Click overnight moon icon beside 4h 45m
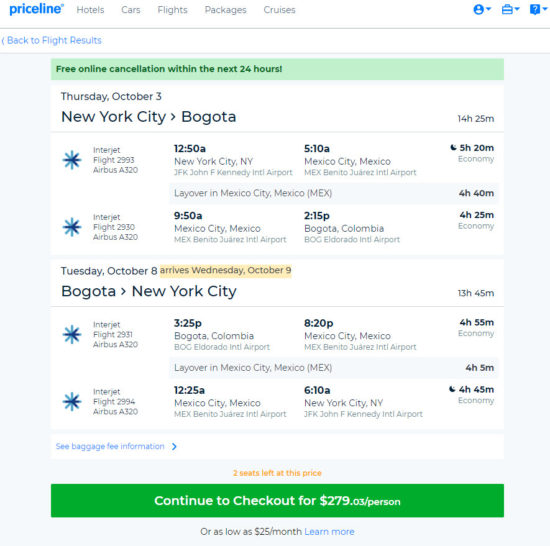The height and width of the screenshot is (546, 550). pyautogui.click(x=452, y=389)
